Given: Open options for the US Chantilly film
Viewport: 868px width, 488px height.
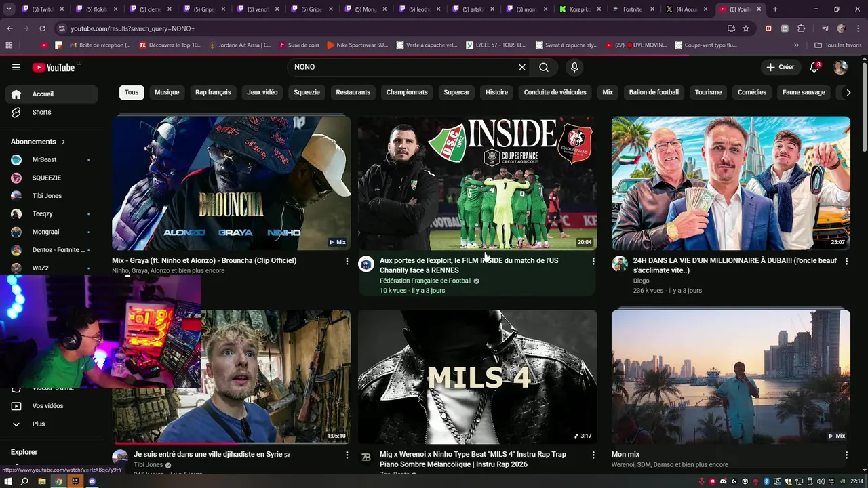Looking at the screenshot, I should pos(593,261).
